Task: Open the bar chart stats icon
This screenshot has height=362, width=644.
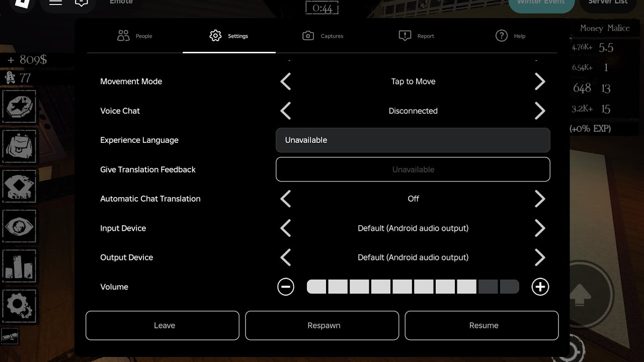Action: pyautogui.click(x=20, y=265)
